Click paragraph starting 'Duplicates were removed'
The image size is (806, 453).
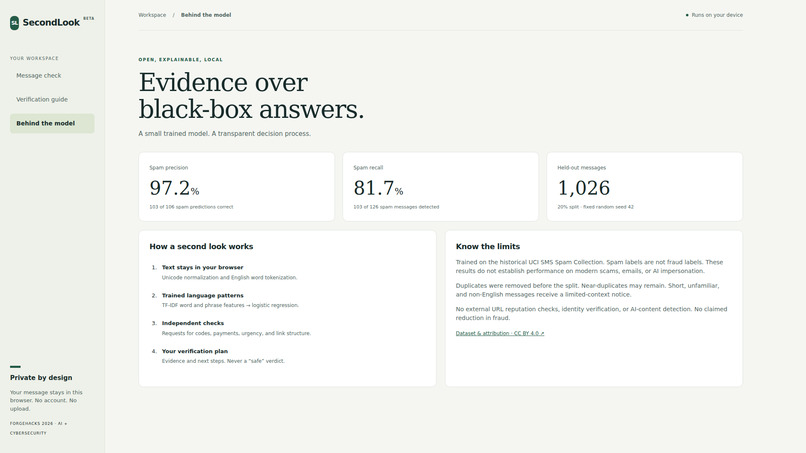588,290
